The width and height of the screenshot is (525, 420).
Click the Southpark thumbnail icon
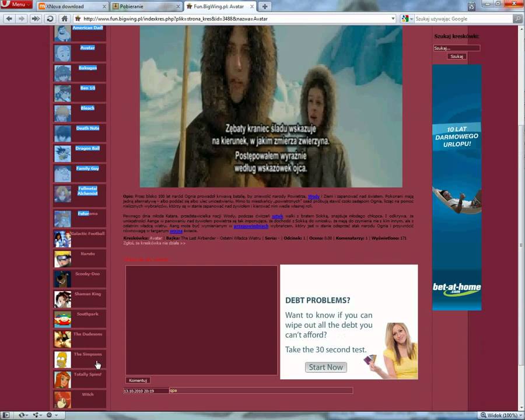tap(62, 320)
